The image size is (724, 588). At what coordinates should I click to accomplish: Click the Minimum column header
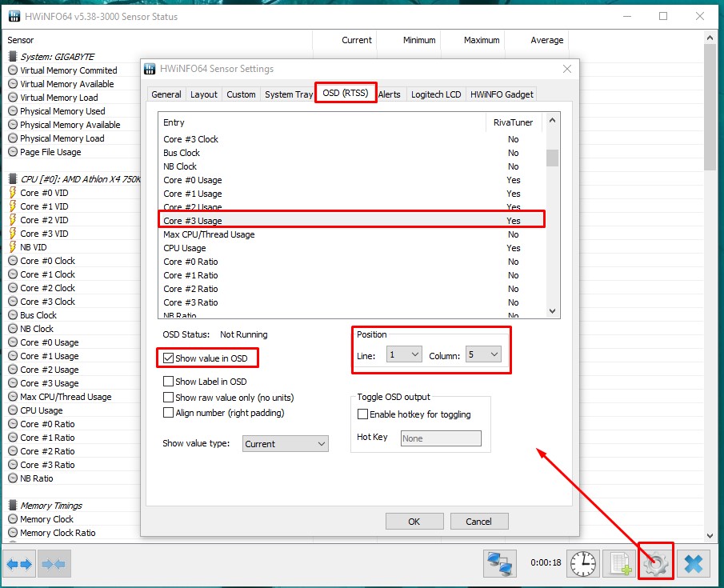[409, 40]
